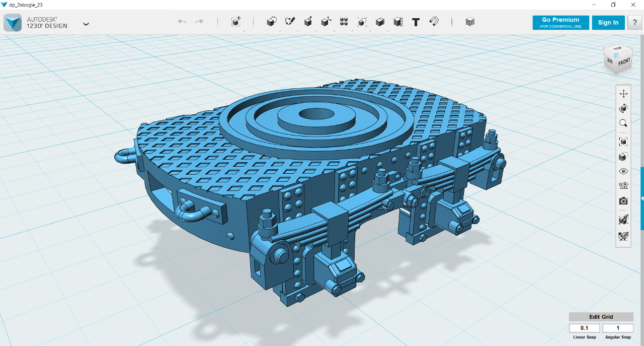644x346 pixels.
Task: Click the Linear Snap value field
Action: pos(584,328)
